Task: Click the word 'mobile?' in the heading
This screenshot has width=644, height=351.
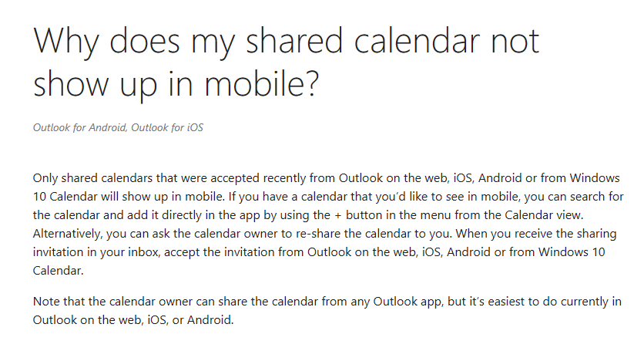Action: (262, 83)
